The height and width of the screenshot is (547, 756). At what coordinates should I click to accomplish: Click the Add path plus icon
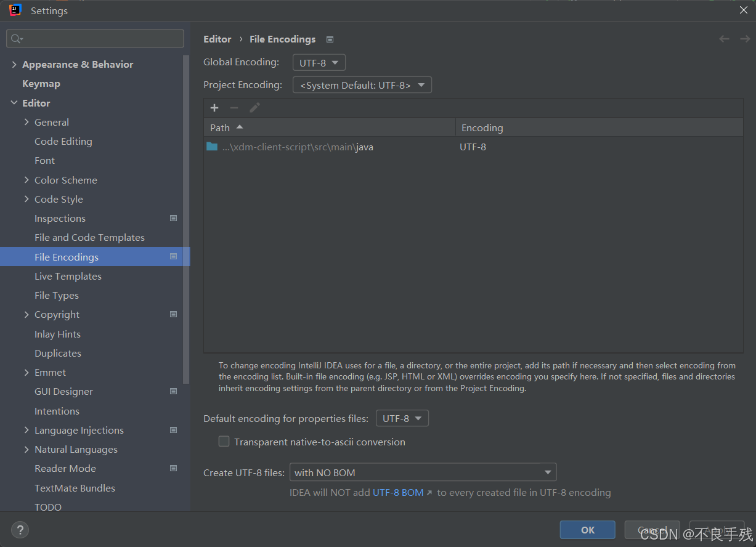(214, 108)
